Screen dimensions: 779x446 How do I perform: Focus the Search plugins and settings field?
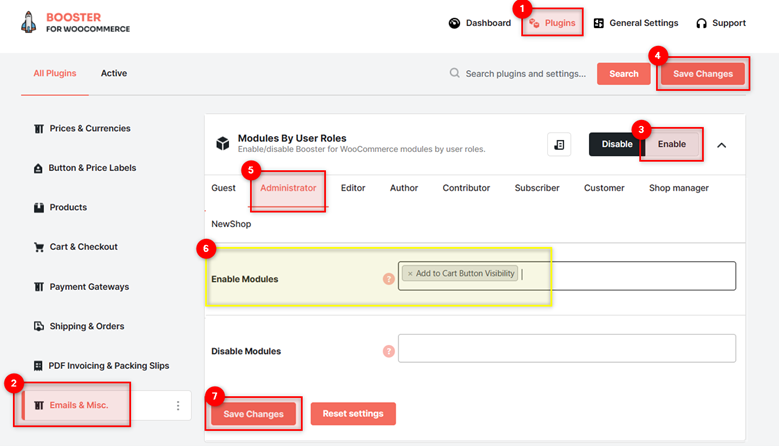click(526, 74)
